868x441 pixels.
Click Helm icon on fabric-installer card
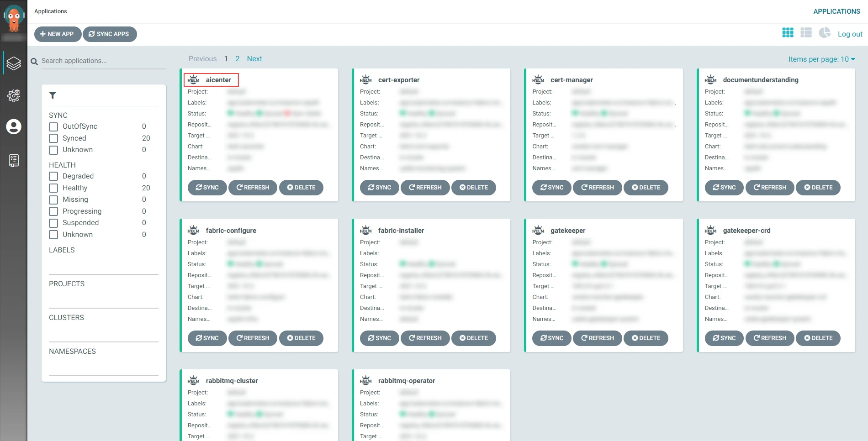point(366,230)
